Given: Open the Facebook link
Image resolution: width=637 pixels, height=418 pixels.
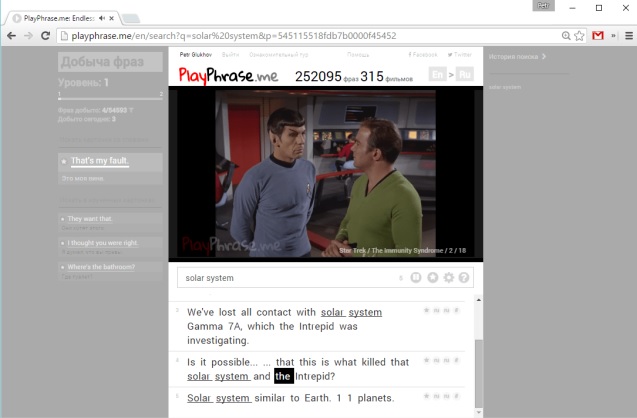Looking at the screenshot, I should tap(423, 54).
